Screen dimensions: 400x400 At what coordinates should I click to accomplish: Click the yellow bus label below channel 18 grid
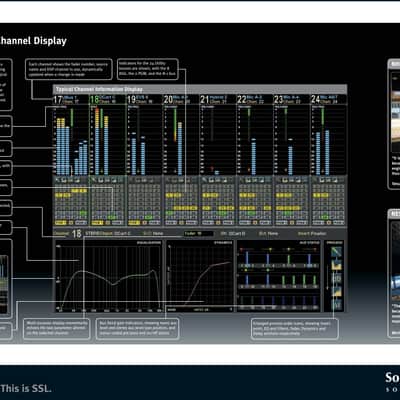point(97,223)
